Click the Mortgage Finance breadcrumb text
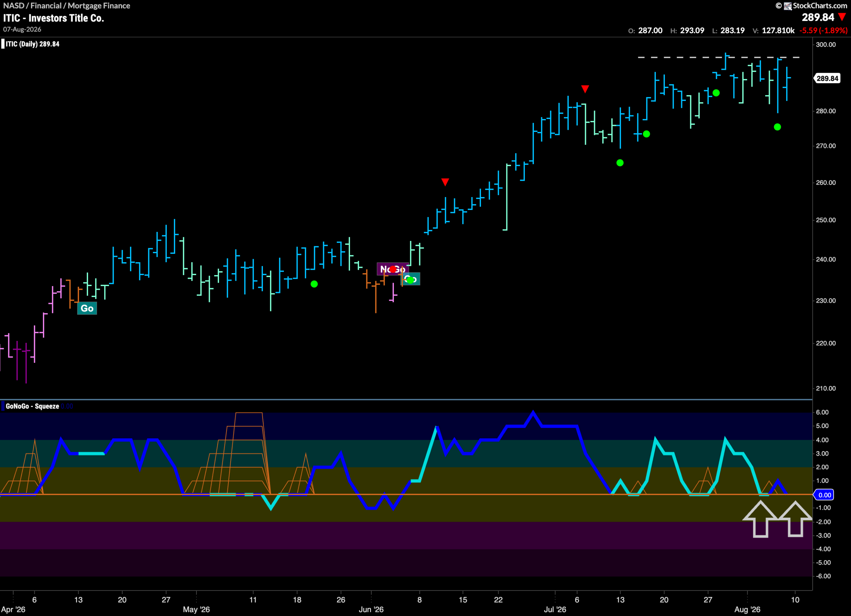 99,6
